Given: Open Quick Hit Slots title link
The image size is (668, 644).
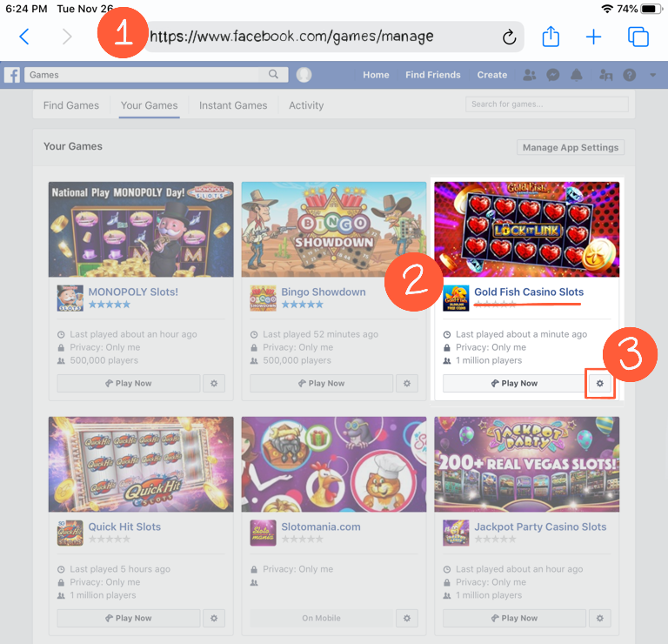Looking at the screenshot, I should pos(124,527).
